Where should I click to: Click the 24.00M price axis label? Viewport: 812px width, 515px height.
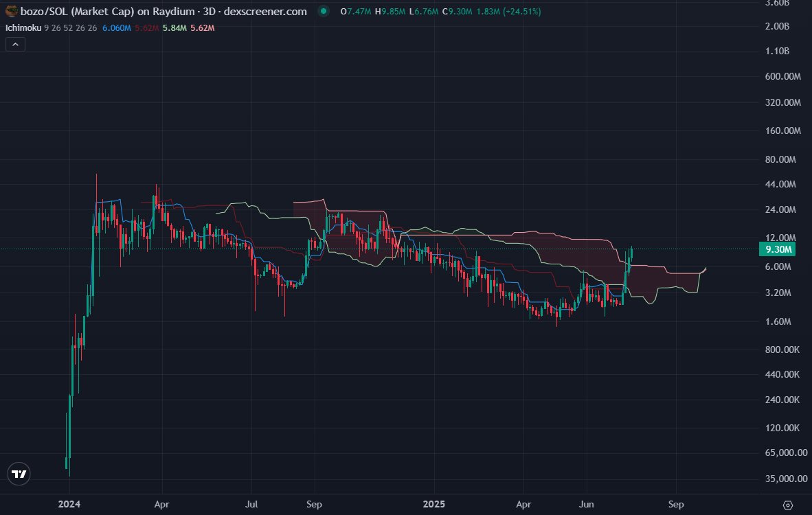coord(780,209)
